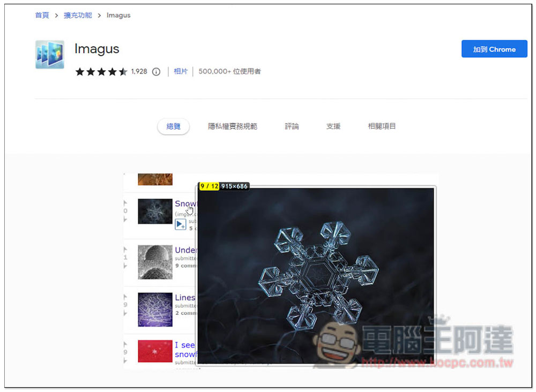
Task: Click the 500,000+ 位使用者 text
Action: pos(229,71)
